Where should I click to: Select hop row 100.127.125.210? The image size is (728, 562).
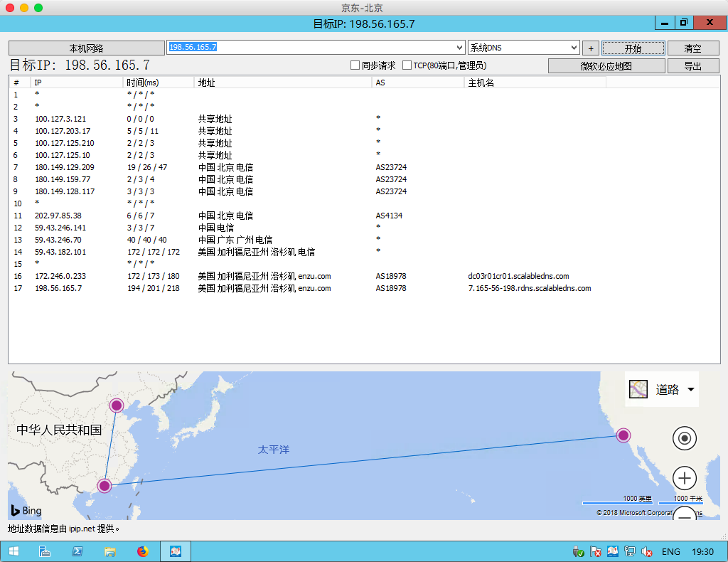point(364,143)
